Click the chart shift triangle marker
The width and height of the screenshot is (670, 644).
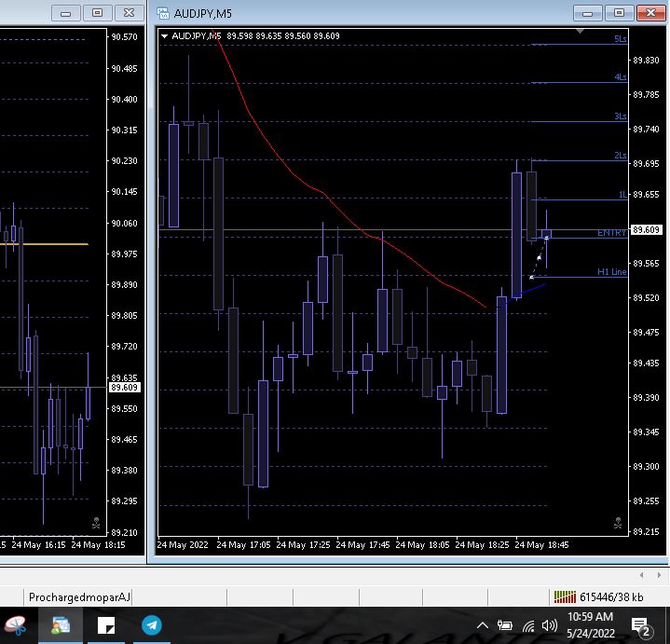(x=581, y=32)
